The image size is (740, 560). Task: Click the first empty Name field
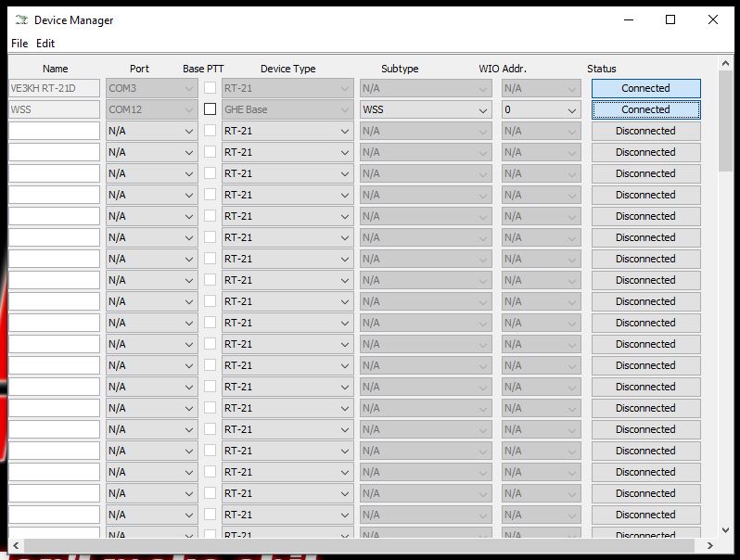coord(54,131)
